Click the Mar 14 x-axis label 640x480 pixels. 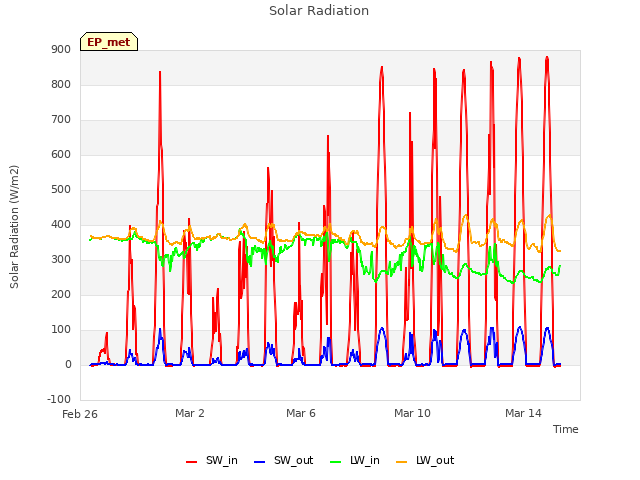(523, 413)
